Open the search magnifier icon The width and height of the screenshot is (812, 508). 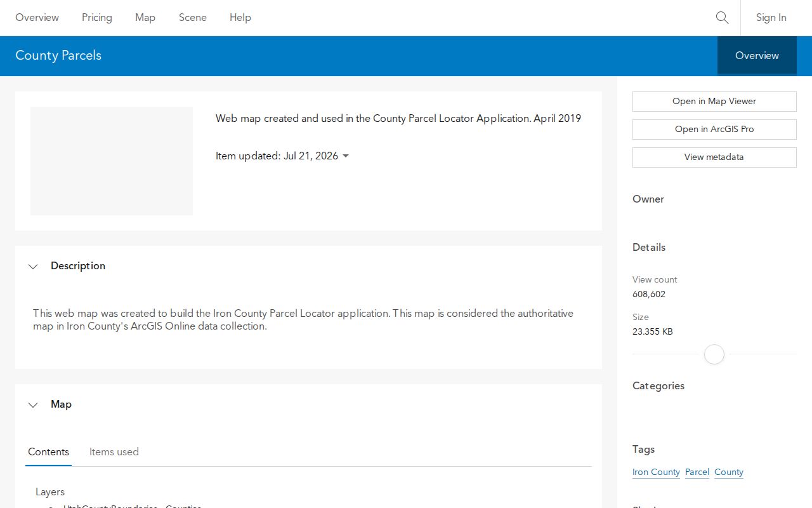click(x=722, y=18)
